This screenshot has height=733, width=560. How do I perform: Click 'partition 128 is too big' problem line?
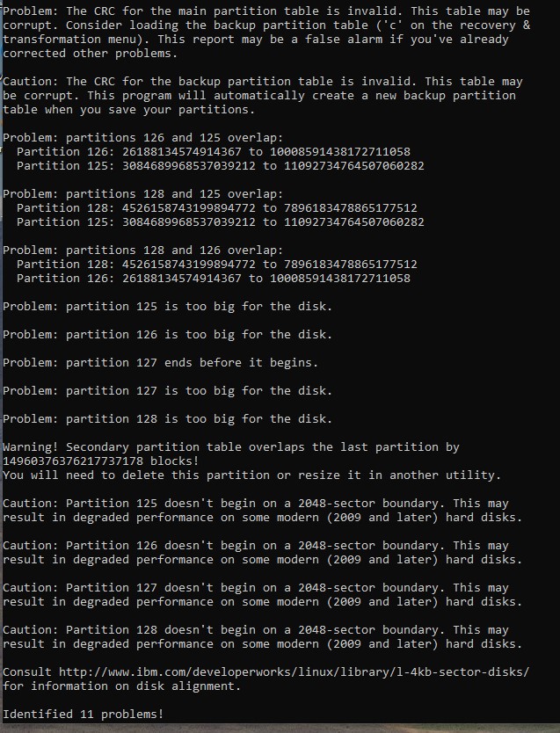(167, 419)
